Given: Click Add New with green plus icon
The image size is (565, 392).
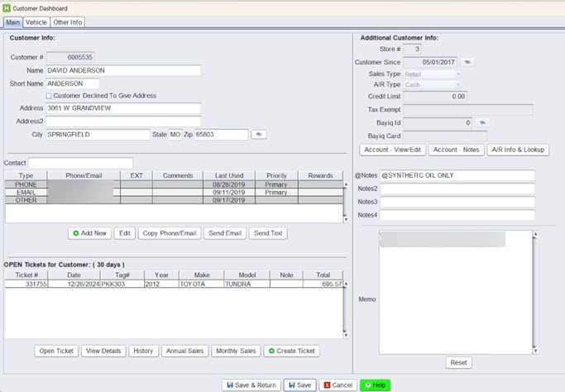Looking at the screenshot, I should tap(89, 233).
